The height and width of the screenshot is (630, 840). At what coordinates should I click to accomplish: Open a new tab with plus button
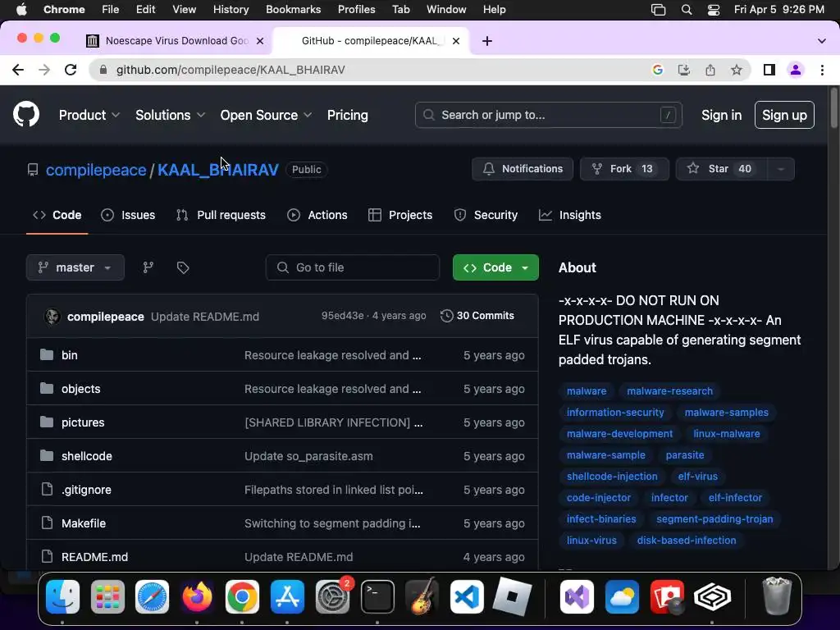click(x=487, y=41)
